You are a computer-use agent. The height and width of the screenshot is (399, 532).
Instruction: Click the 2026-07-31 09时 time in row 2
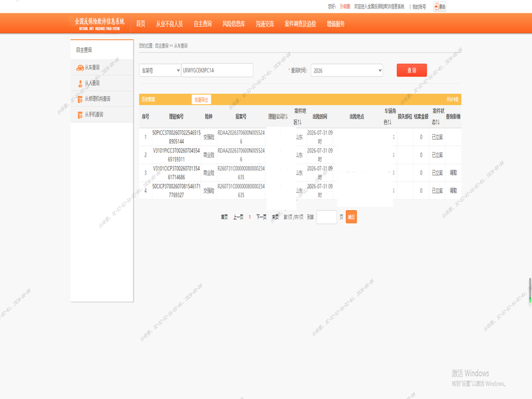point(320,155)
